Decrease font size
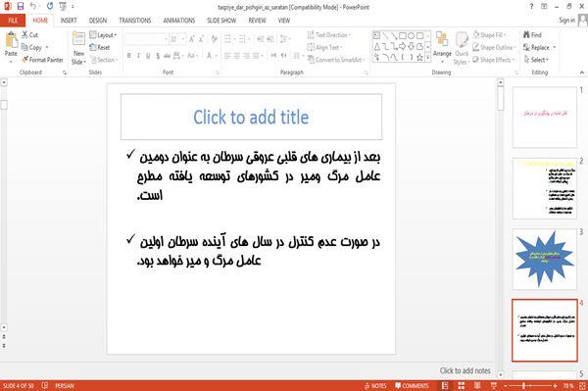Screen dimensions: 588x391 pyautogui.click(x=201, y=39)
